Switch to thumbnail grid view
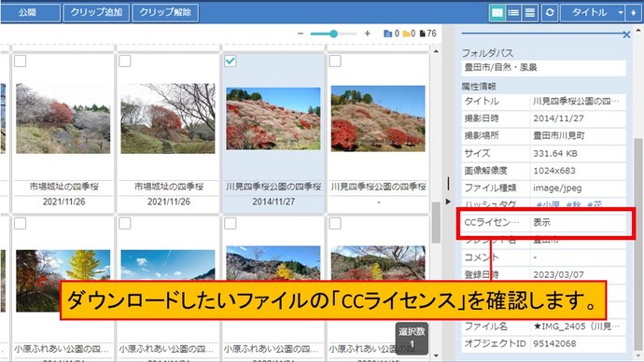The image size is (644, 362). click(497, 13)
